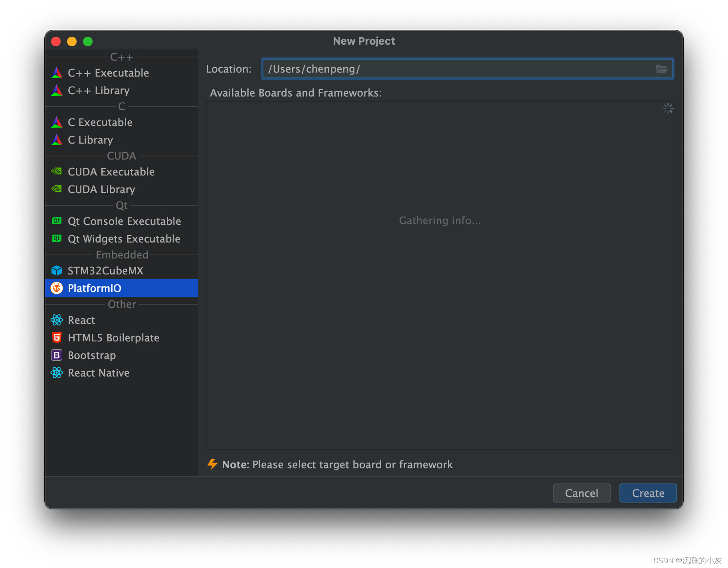Image resolution: width=728 pixels, height=568 pixels.
Task: Select the C++ Executable project type
Action: (121, 73)
